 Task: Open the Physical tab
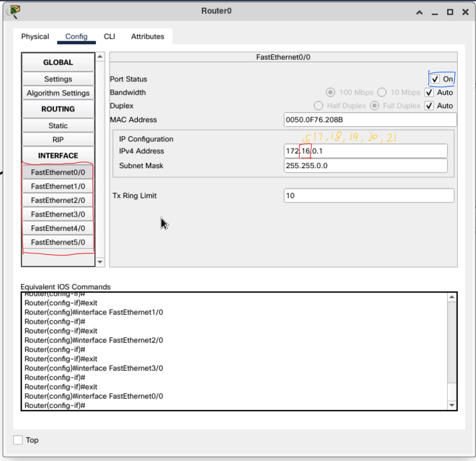(x=35, y=37)
